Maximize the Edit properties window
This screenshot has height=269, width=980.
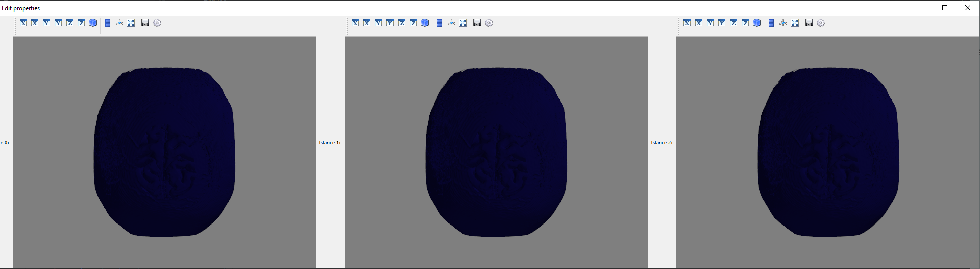click(x=945, y=8)
